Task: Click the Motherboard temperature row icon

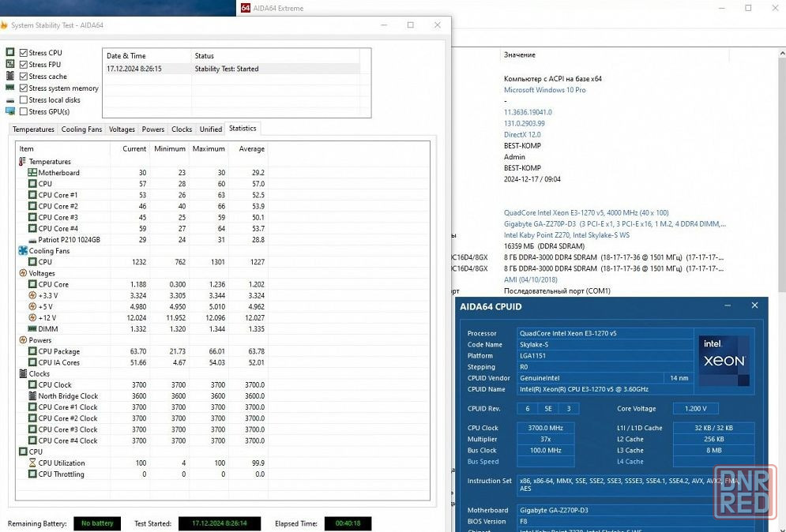Action: point(32,172)
